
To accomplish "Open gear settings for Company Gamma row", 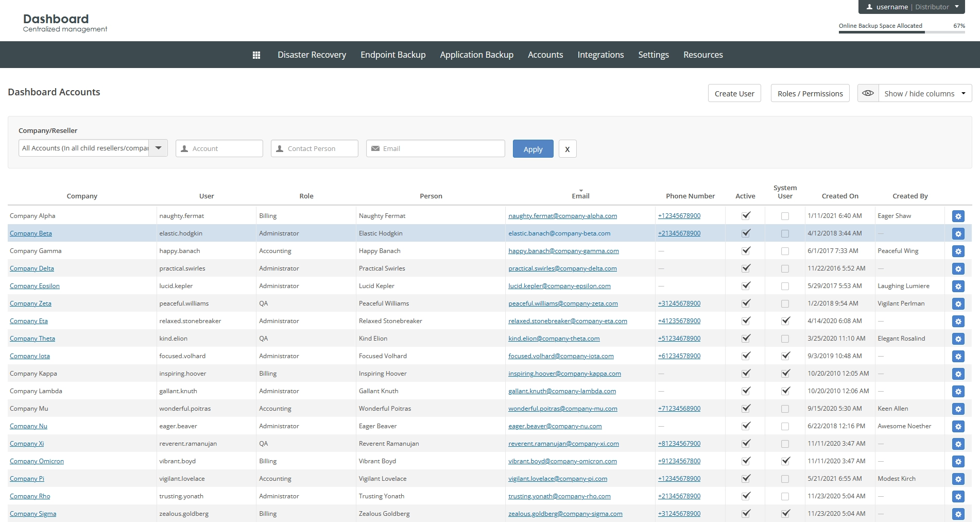I will (958, 251).
